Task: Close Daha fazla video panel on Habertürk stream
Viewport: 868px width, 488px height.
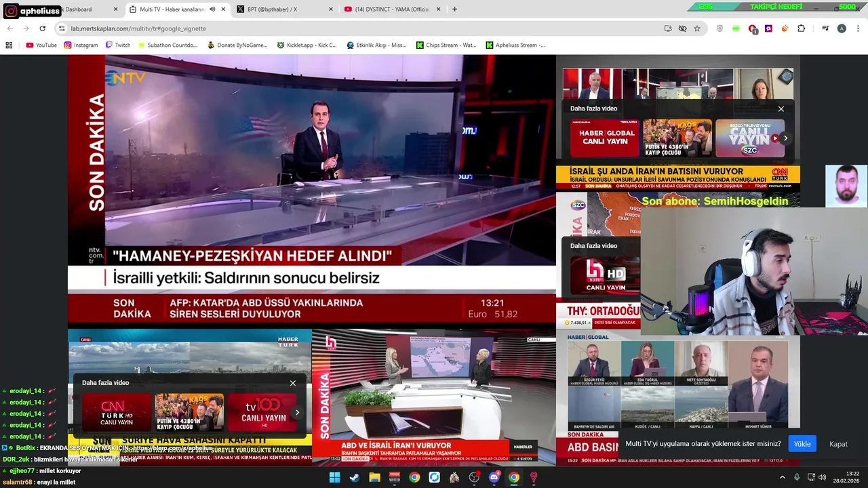Action: [293, 383]
